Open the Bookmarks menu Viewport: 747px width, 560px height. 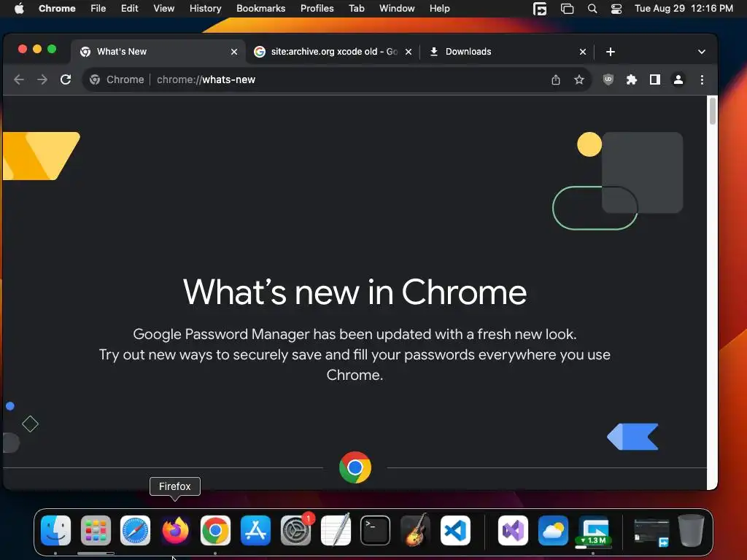(x=260, y=8)
